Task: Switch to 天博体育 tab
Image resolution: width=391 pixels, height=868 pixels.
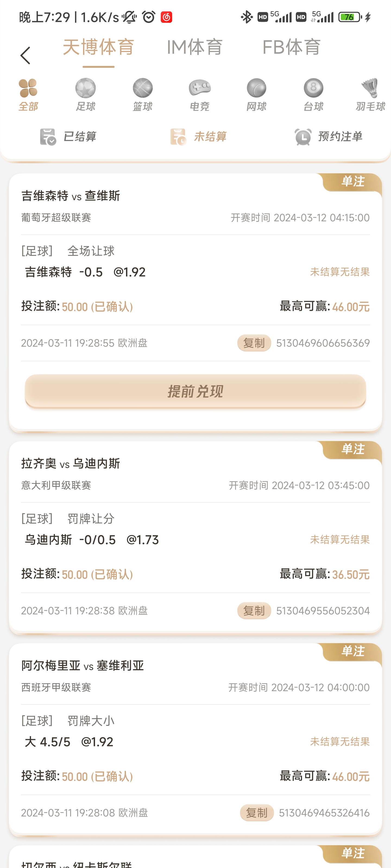Action: [99, 47]
